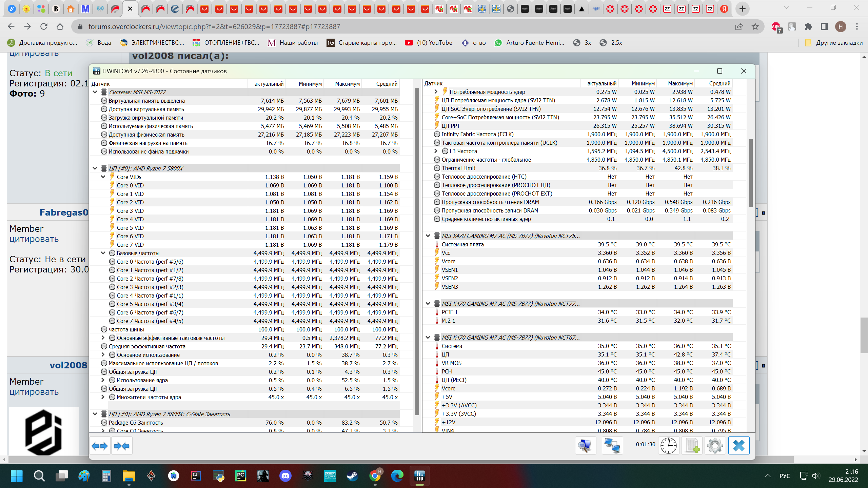Viewport: 868px width, 488px height.
Task: Open the sensor settings gear icon
Action: (x=715, y=445)
